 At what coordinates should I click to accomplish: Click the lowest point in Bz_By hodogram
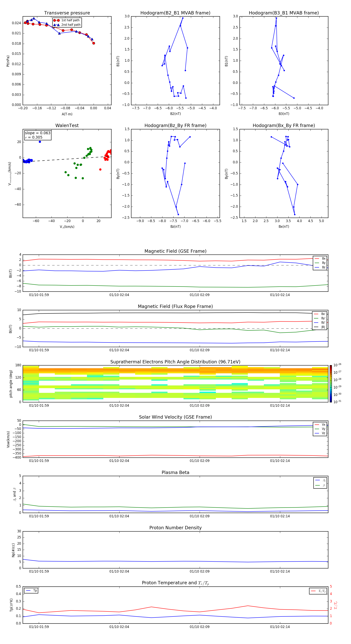point(178,214)
